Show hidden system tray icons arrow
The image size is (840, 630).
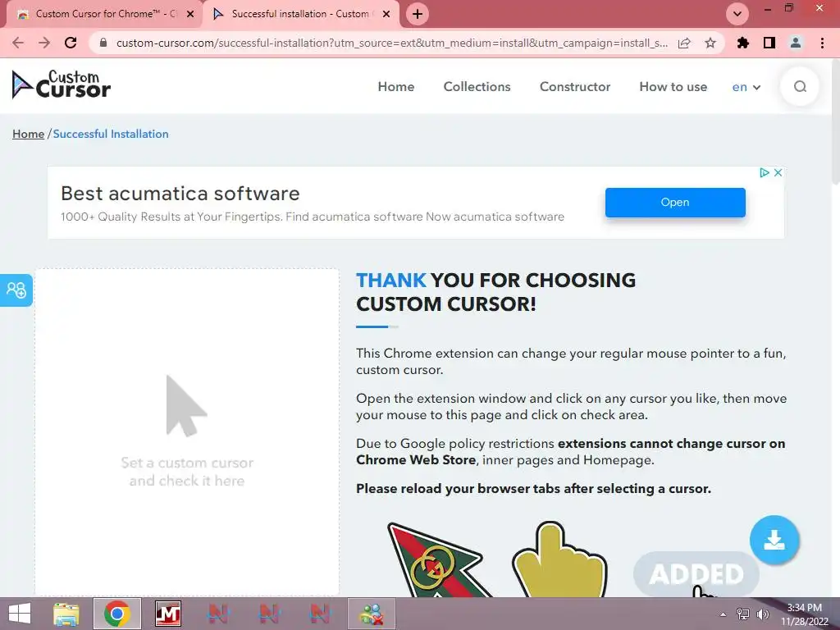click(724, 614)
